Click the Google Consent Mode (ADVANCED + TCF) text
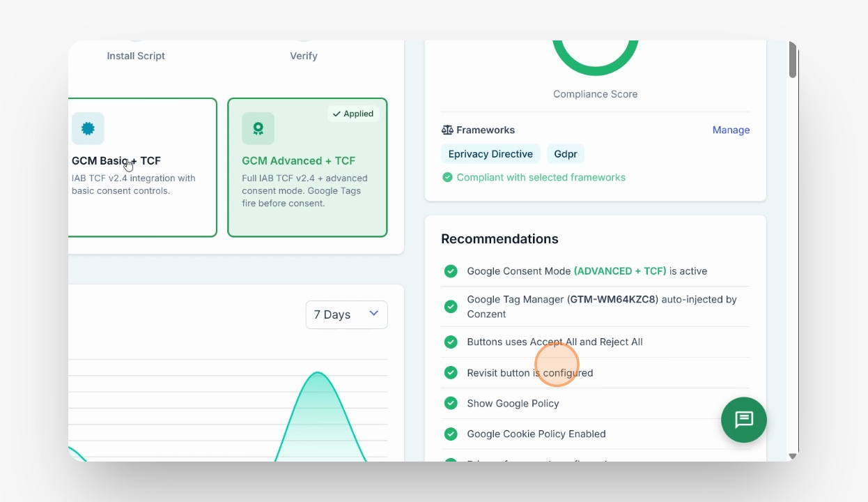 pos(587,271)
